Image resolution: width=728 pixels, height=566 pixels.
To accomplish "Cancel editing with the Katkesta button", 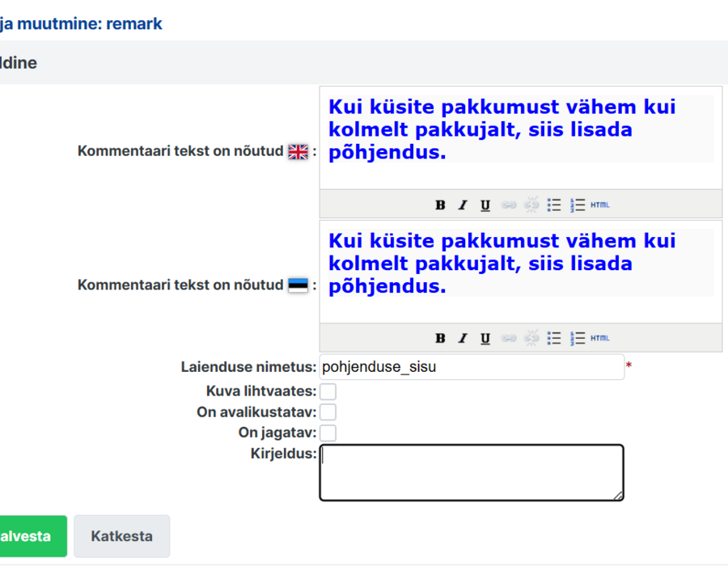I will point(121,536).
